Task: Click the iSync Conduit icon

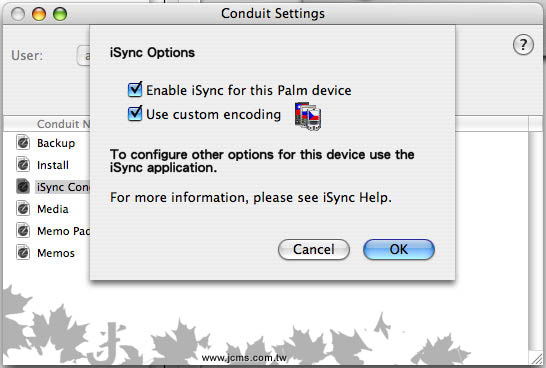Action: click(x=23, y=187)
